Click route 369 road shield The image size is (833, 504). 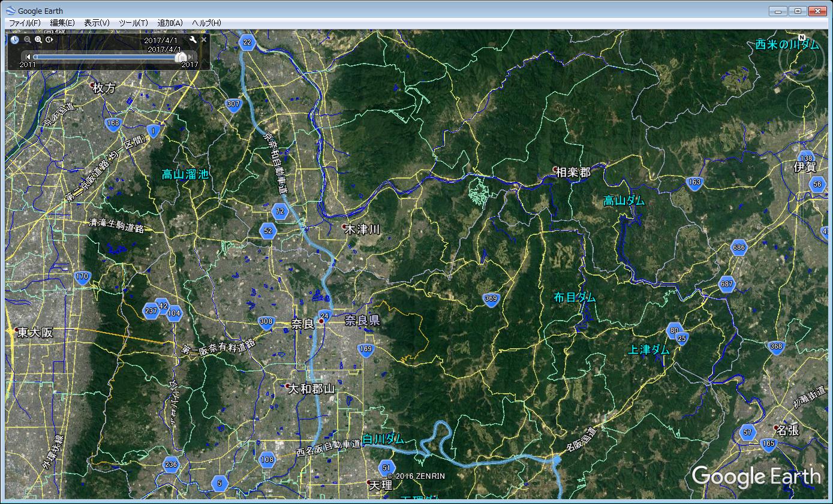491,299
